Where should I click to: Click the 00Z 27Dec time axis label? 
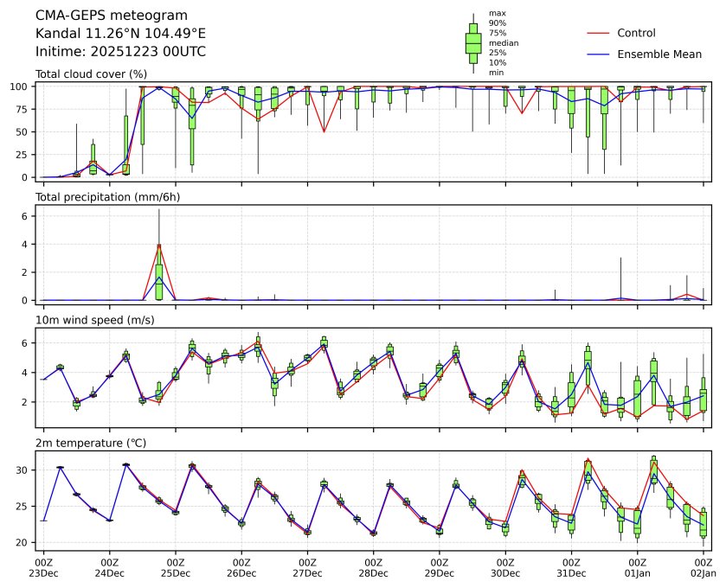307,567
